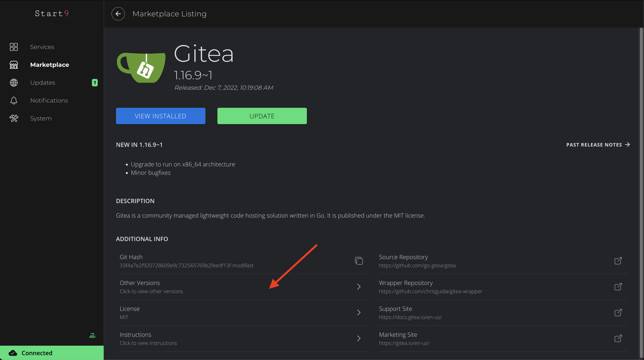Open Notifications in sidebar
Viewport: 644px width, 360px height.
point(49,100)
